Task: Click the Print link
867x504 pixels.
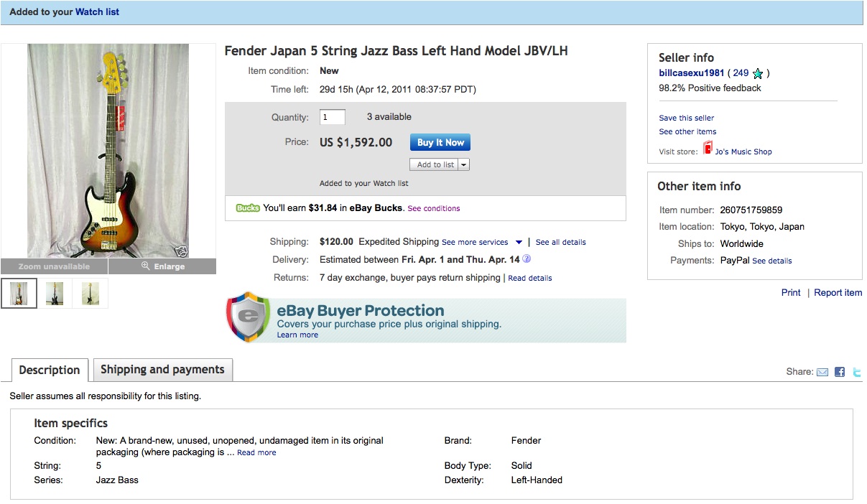Action: [791, 293]
